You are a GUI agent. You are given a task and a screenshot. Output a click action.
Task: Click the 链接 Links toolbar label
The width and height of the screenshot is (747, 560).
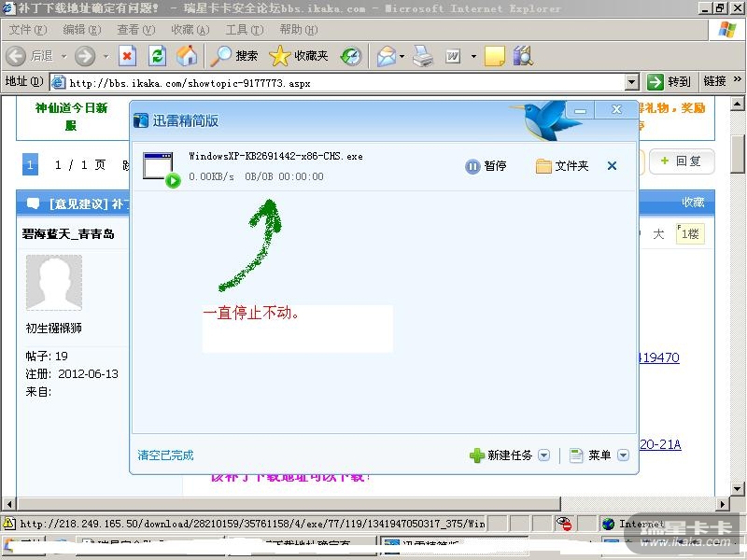pos(714,81)
